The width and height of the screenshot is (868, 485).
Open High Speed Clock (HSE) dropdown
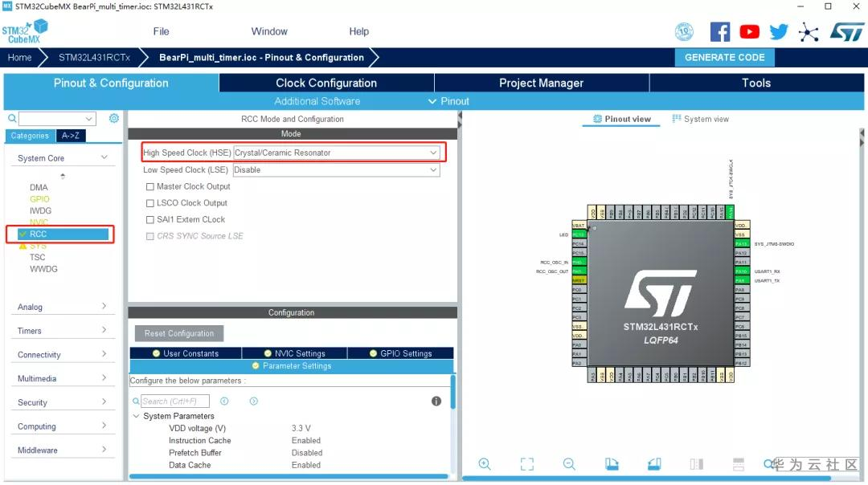tap(337, 153)
